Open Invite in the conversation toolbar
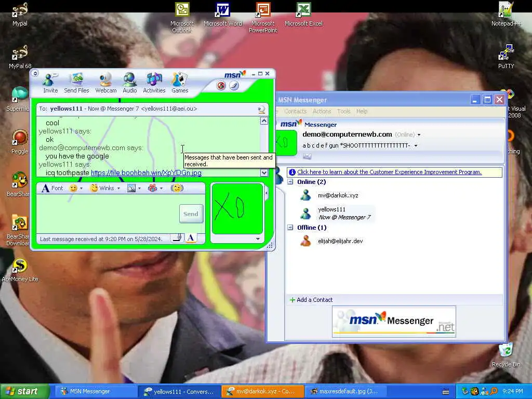 [50, 83]
